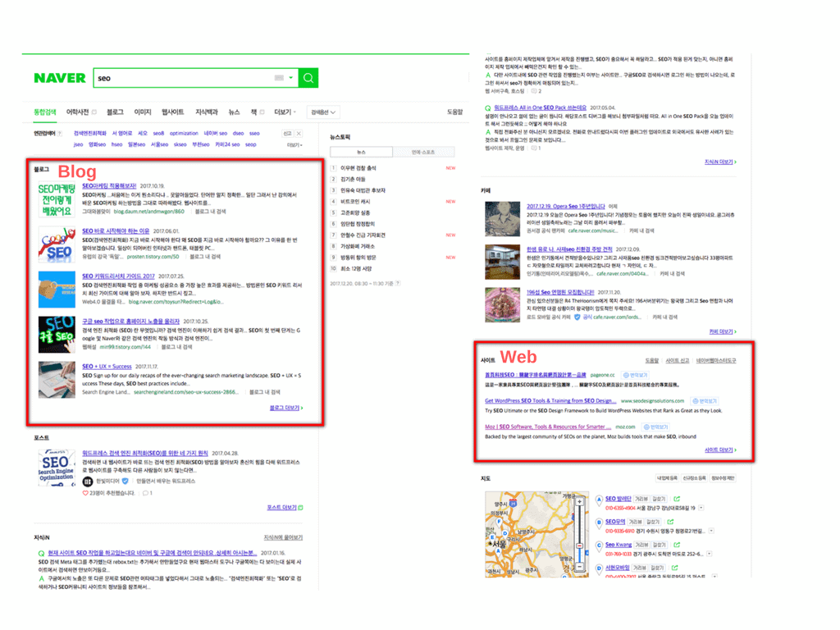The height and width of the screenshot is (630, 840).
Task: Open blog post SEO 키워드리서치 가이드 2017
Action: click(x=118, y=276)
